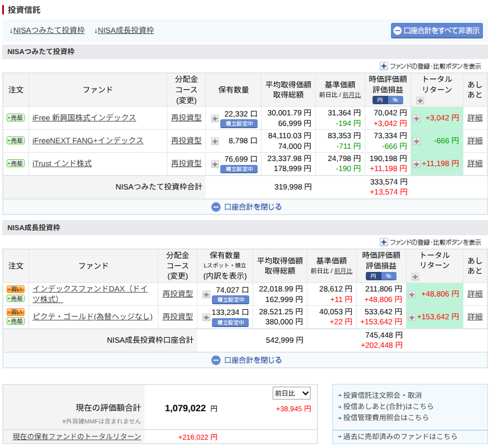The image size is (498, 448).
Task: View 詳細 footprint for iTrust インド株式
Action: (x=475, y=163)
